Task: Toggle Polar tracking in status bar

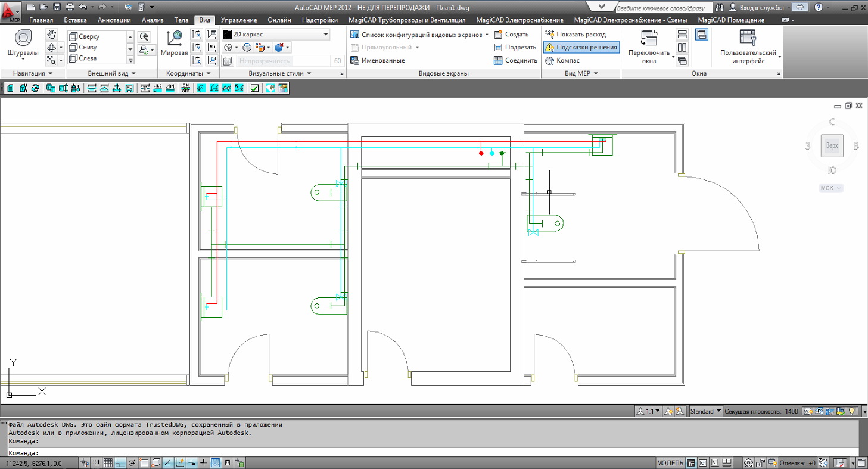Action: tap(132, 463)
